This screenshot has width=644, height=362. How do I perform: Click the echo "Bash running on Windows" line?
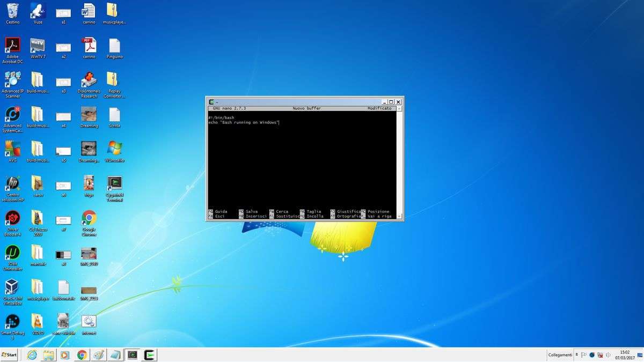pos(244,122)
